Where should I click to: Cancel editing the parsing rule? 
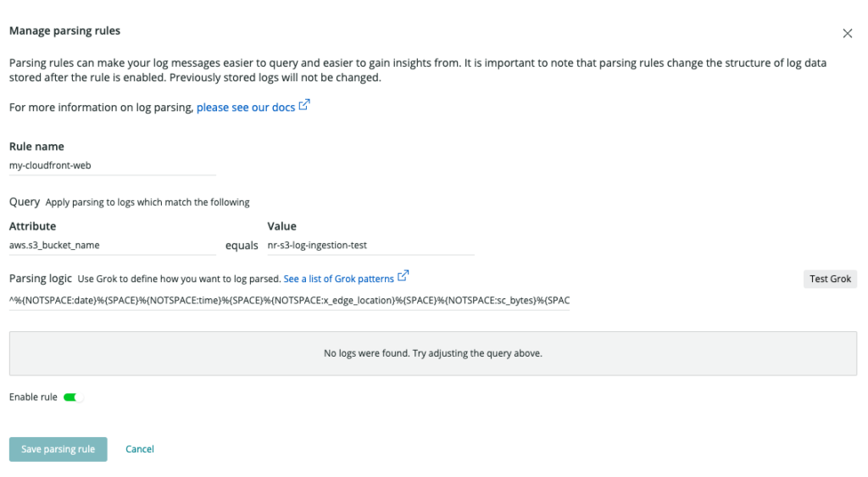(x=140, y=449)
